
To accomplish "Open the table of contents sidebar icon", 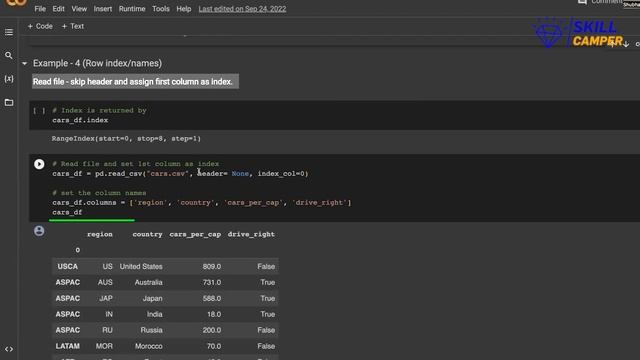I will pyautogui.click(x=9, y=32).
